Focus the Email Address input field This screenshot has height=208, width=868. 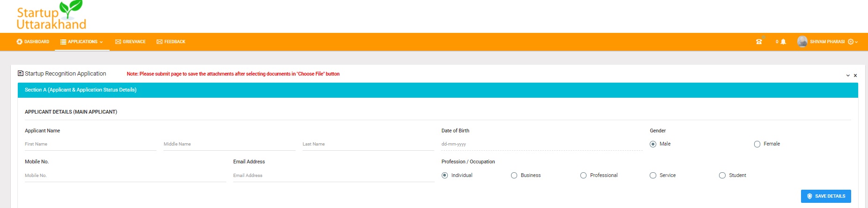point(333,176)
